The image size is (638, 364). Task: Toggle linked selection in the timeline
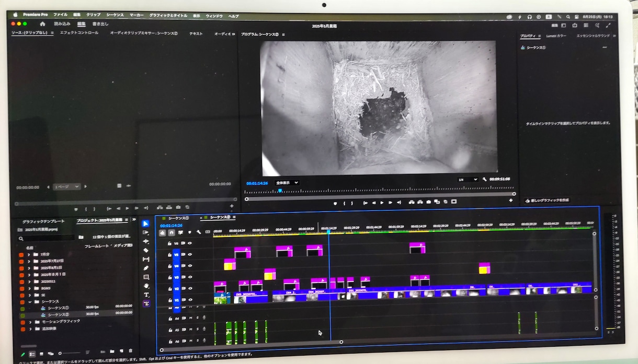click(180, 232)
